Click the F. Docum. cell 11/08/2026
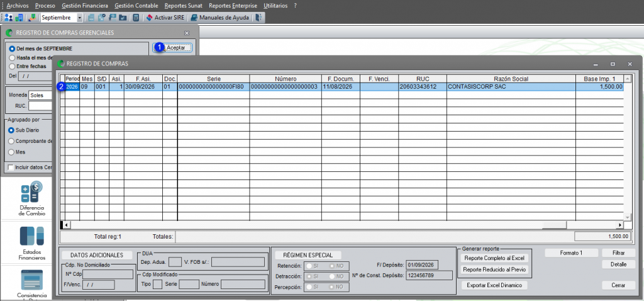The height and width of the screenshot is (301, 644). click(341, 87)
